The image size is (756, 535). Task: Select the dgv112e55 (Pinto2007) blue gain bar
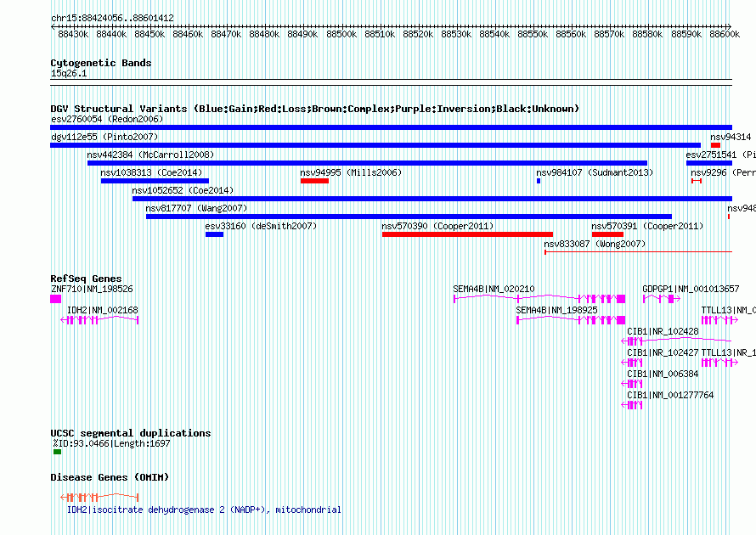(x=375, y=145)
